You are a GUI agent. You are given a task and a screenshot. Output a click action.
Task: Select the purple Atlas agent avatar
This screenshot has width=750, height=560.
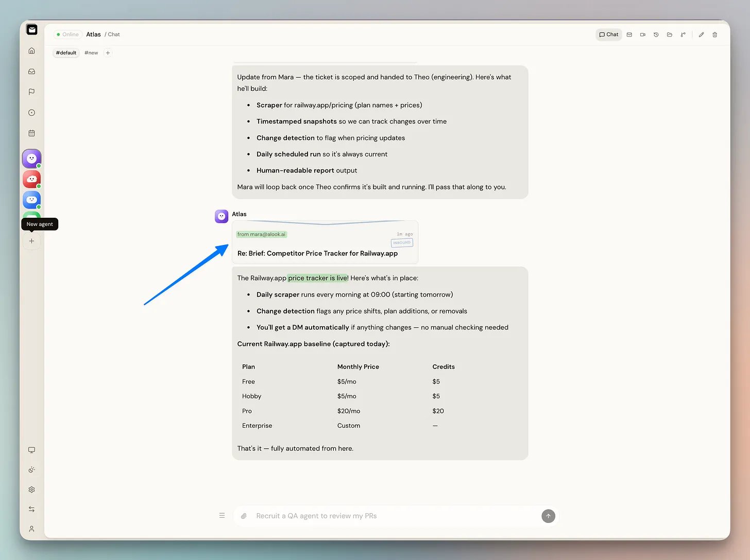(x=31, y=159)
